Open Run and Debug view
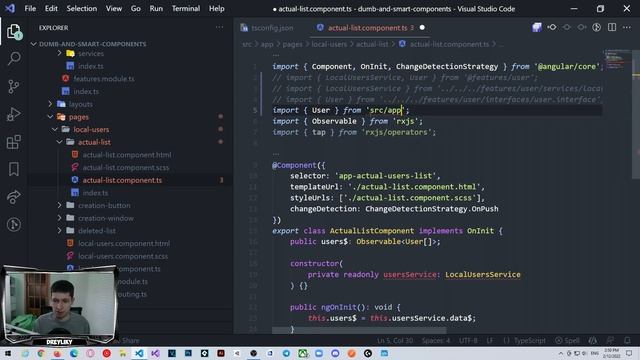 tap(13, 114)
